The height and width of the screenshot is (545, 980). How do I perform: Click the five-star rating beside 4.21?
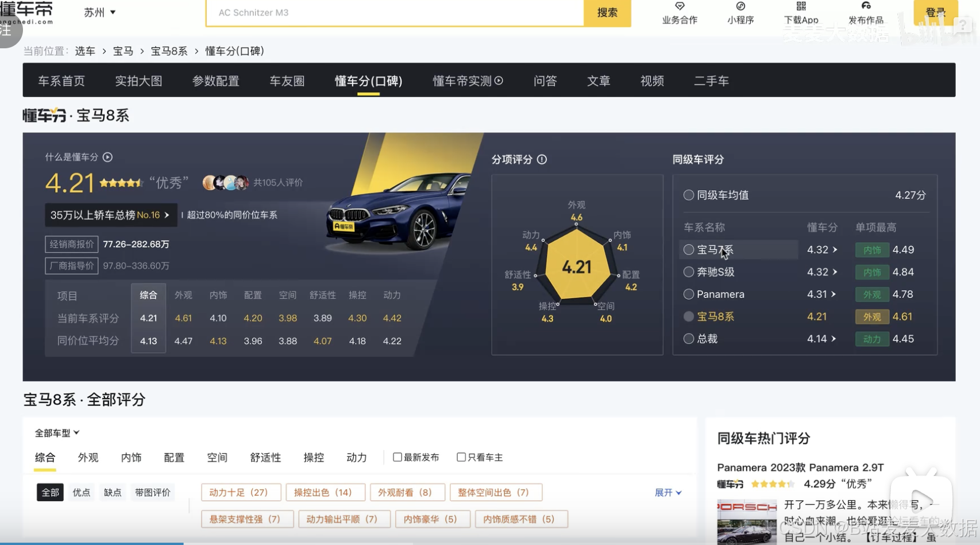click(121, 183)
